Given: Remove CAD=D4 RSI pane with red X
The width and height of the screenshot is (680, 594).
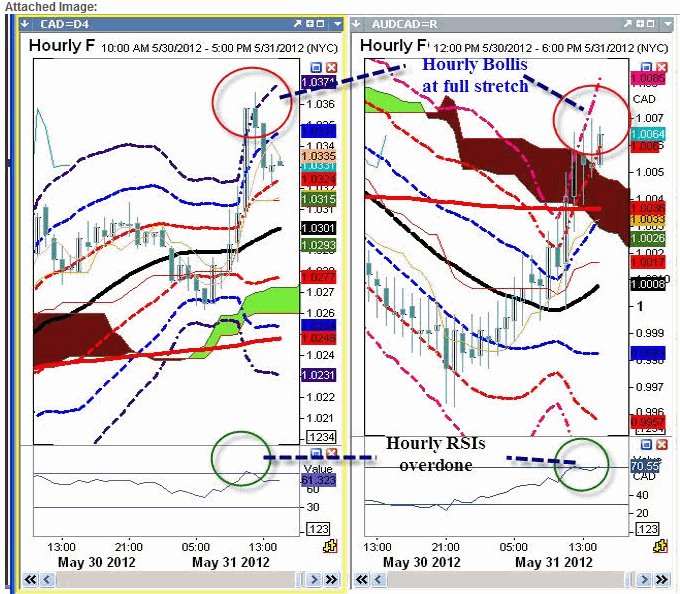Looking at the screenshot, I should pyautogui.click(x=331, y=454).
